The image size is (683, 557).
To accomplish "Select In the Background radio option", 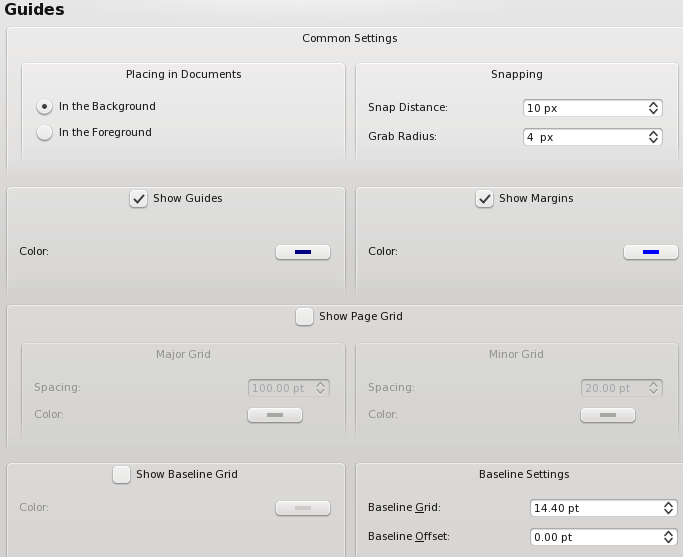I will pyautogui.click(x=44, y=106).
